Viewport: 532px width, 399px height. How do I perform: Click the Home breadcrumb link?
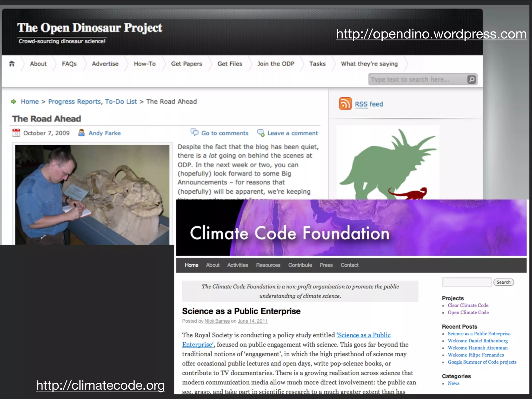pos(30,102)
